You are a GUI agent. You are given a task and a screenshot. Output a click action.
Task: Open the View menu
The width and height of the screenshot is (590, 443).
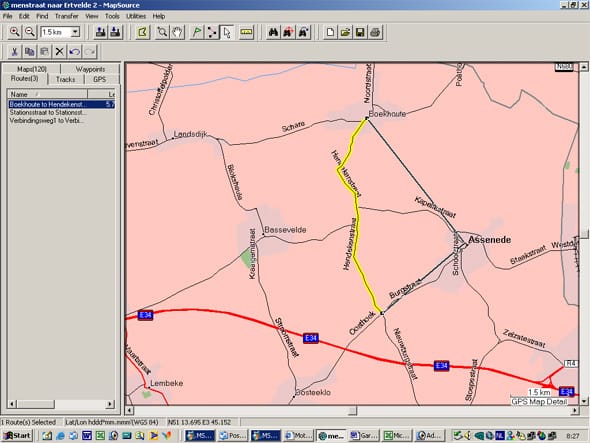tap(91, 16)
